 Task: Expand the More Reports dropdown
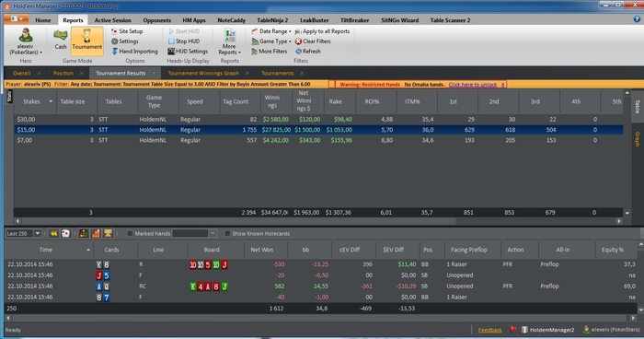click(229, 42)
